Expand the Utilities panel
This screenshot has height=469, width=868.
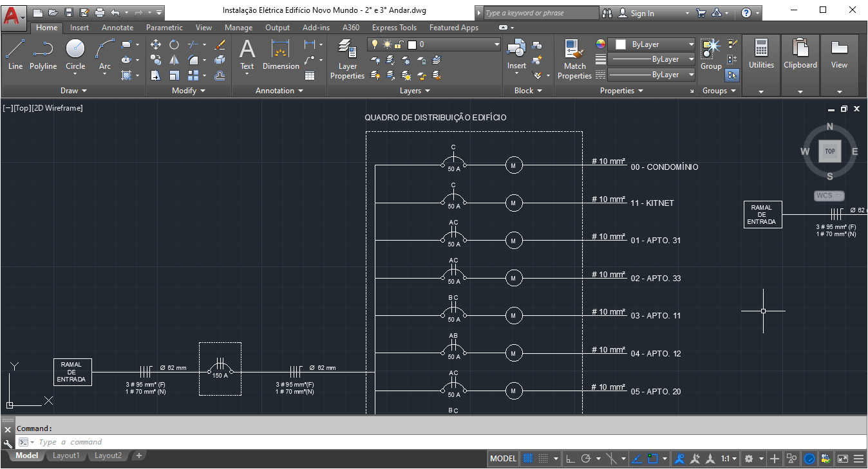(761, 91)
